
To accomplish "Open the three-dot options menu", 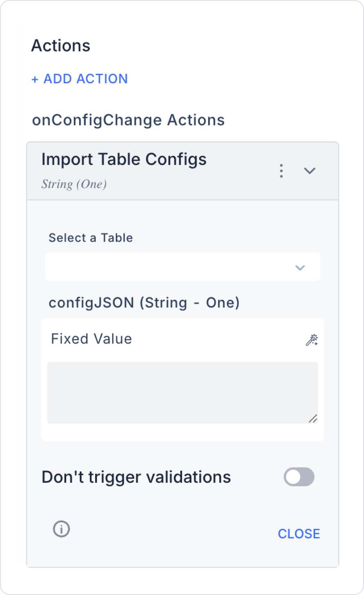I will click(281, 171).
